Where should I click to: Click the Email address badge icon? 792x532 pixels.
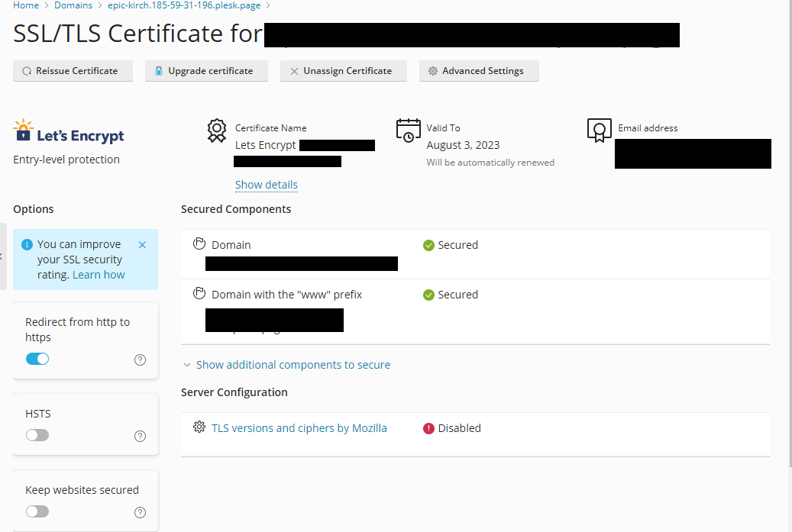click(x=599, y=131)
